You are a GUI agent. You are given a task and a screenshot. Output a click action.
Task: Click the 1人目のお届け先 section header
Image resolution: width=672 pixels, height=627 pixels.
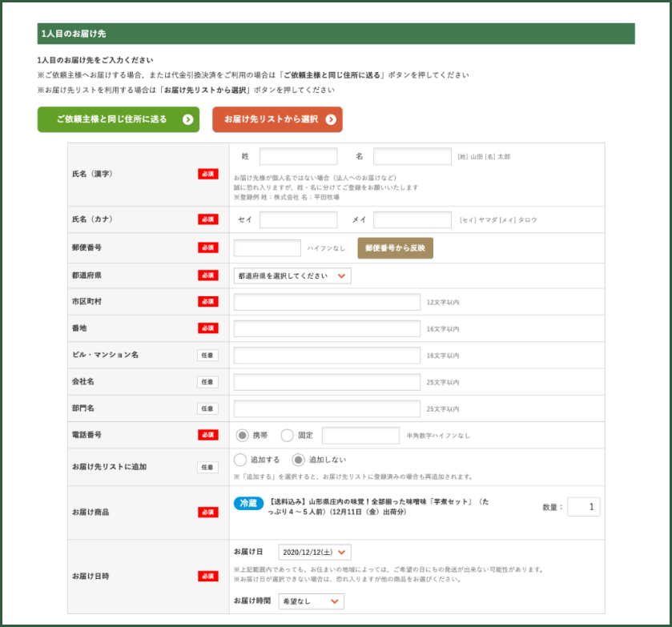[336, 34]
